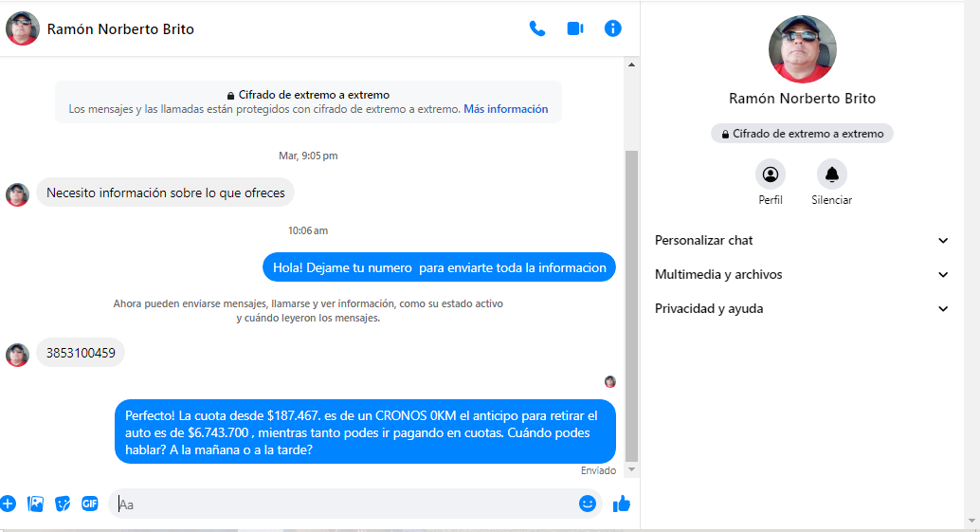Open Ramón's profile from side panel
The width and height of the screenshot is (980, 532).
coord(770,174)
